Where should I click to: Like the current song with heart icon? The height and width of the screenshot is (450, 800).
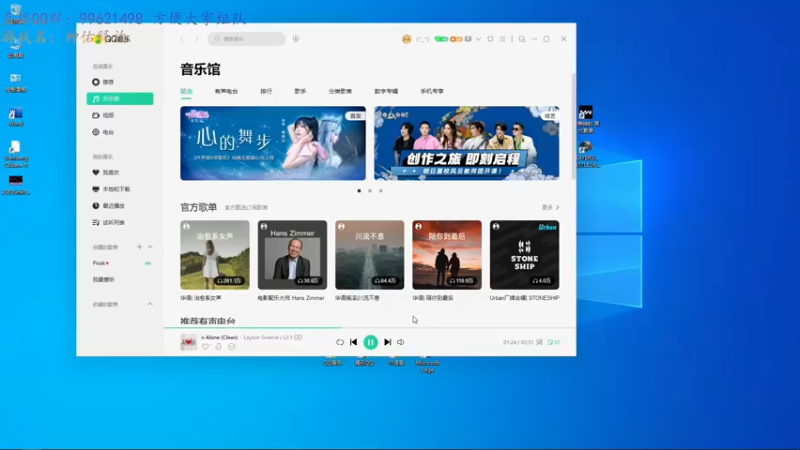205,347
